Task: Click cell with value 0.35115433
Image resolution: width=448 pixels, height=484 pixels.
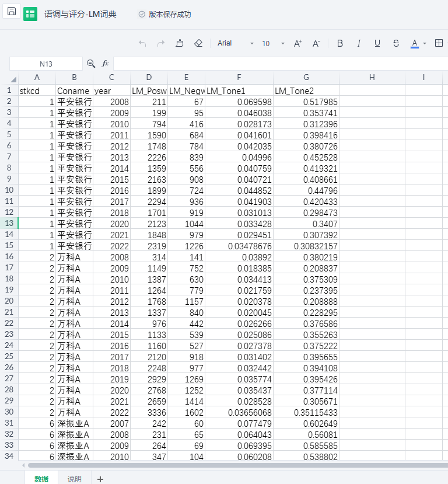Action: click(306, 412)
